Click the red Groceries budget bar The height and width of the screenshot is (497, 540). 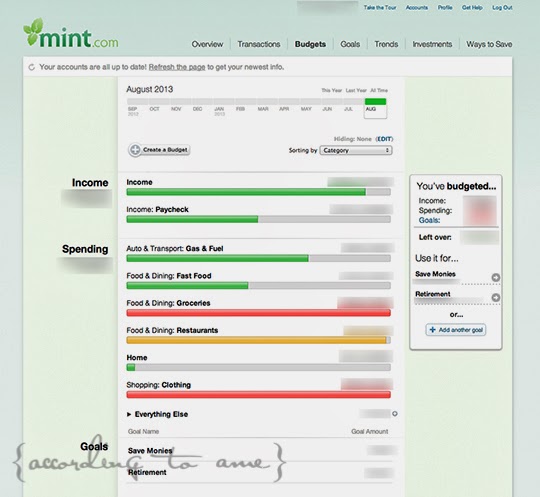pyautogui.click(x=258, y=313)
